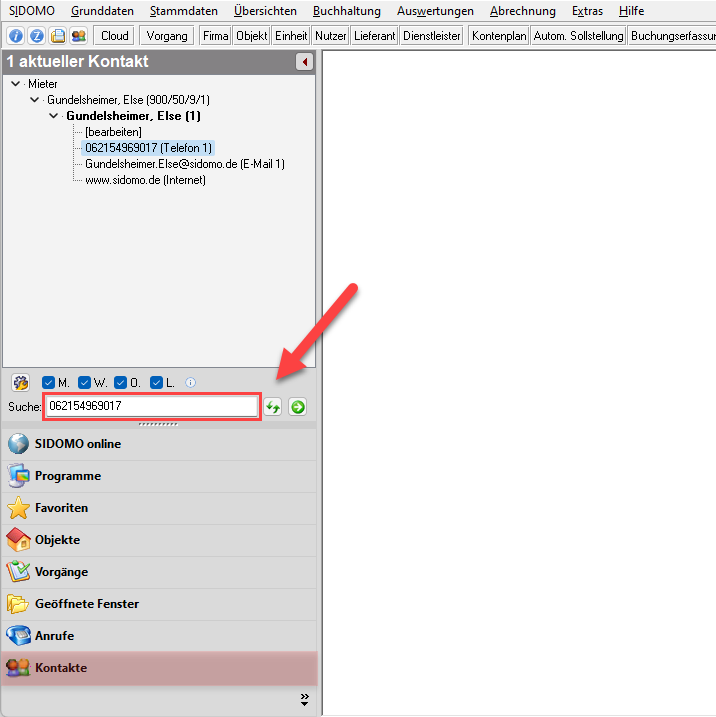Select the Kontakte section
The image size is (716, 717).
[159, 668]
